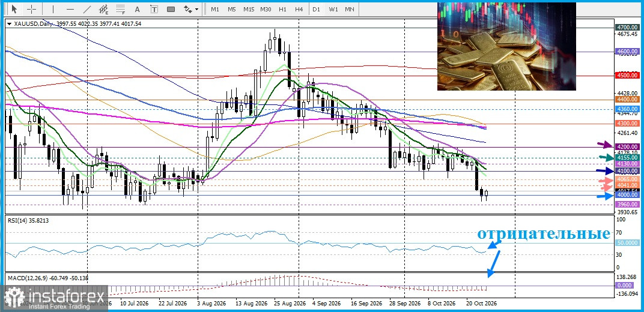The height and width of the screenshot is (312, 644).
Task: Click the navy 4100.00 level label
Action: (x=627, y=171)
